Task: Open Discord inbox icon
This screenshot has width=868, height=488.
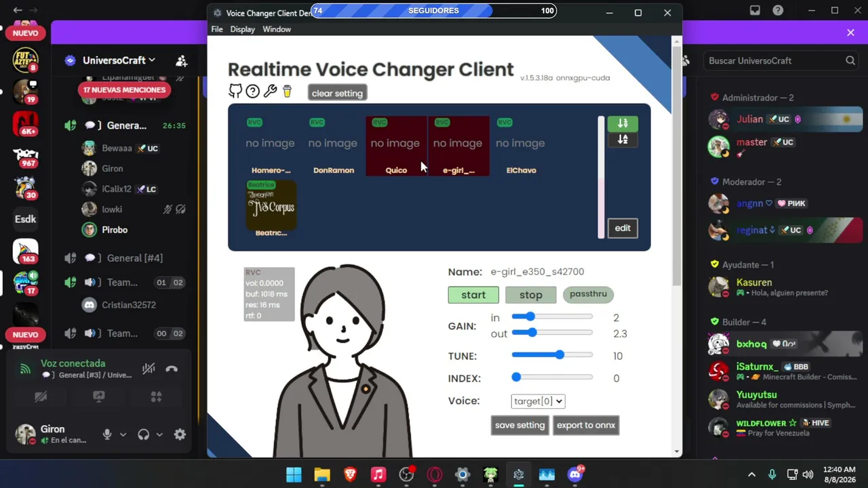Action: pos(755,11)
